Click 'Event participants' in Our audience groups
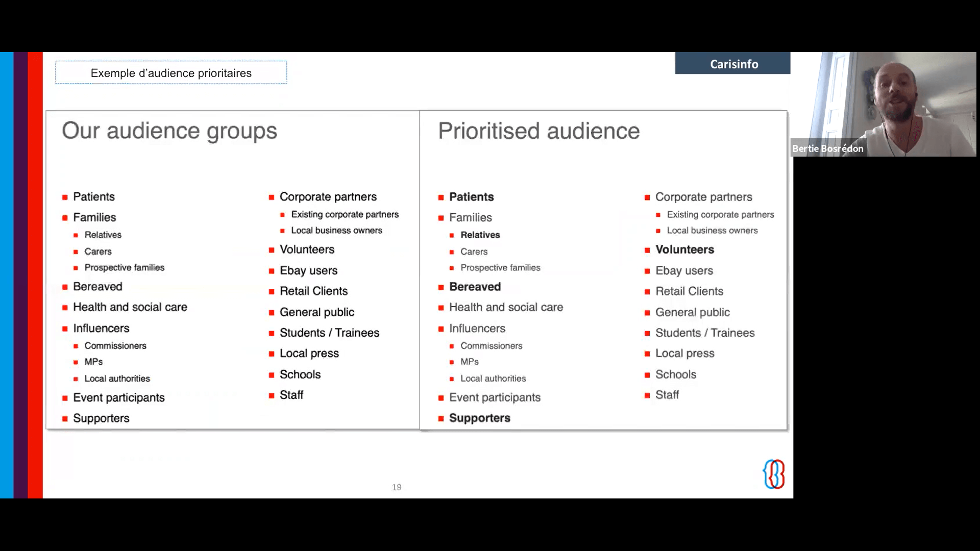The width and height of the screenshot is (980, 551). 119,397
